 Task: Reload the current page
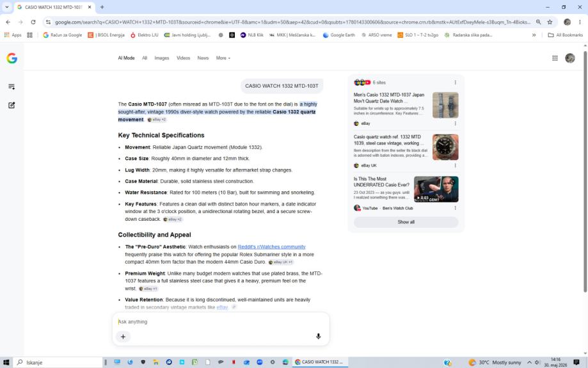(33, 22)
